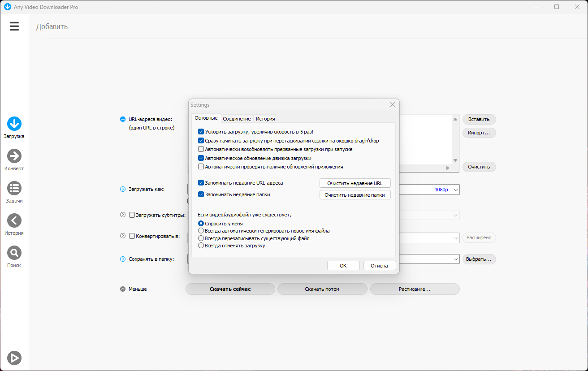Viewport: 588px width, 371px height.
Task: Confirm settings with OK button
Action: (343, 266)
